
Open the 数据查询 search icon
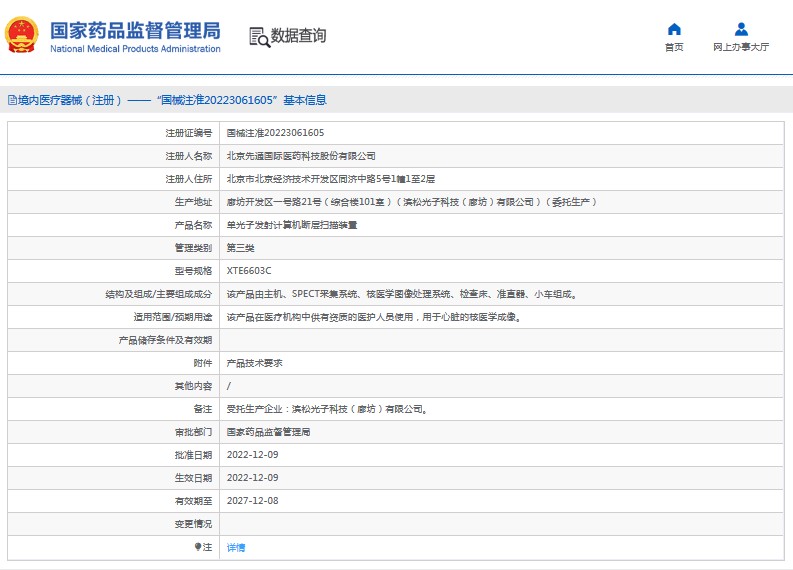click(259, 37)
